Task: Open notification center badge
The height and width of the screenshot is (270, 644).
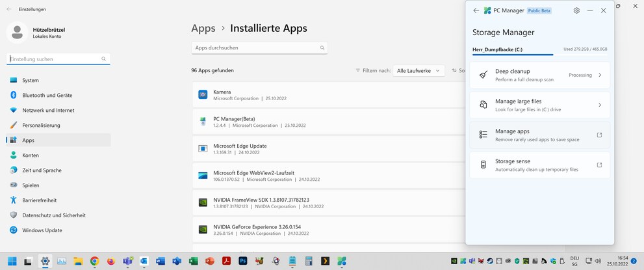Action: point(634,261)
